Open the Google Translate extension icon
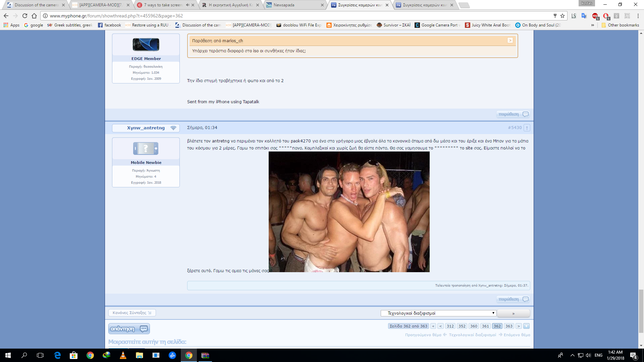 coord(584,16)
